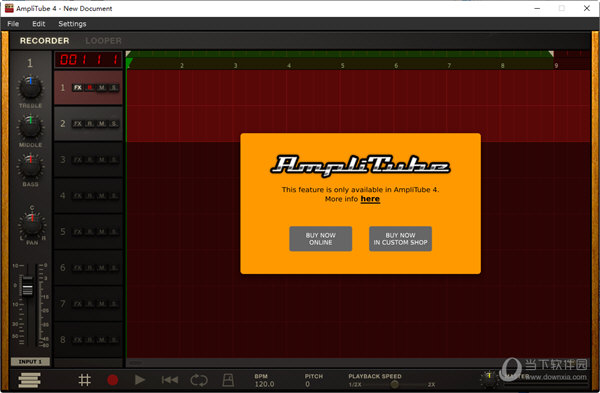This screenshot has width=600, height=393.
Task: Open FX on track 3
Action: (x=78, y=160)
